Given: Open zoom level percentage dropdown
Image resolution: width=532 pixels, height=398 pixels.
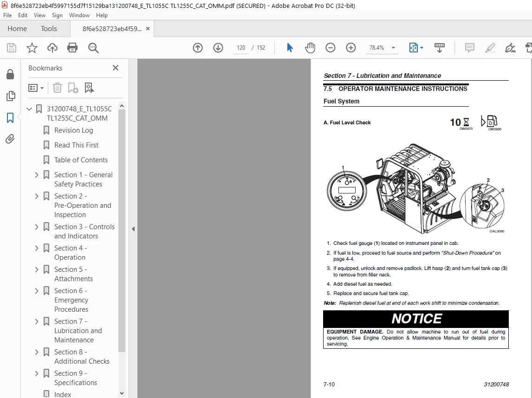Looking at the screenshot, I should [394, 48].
